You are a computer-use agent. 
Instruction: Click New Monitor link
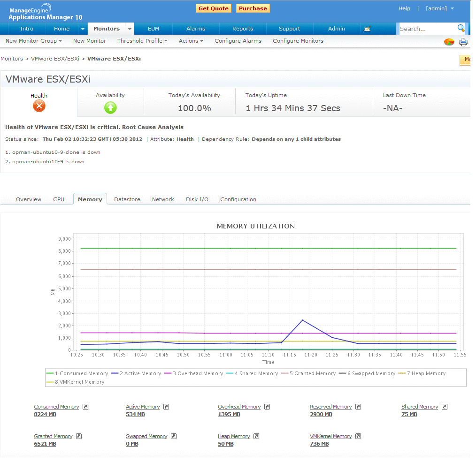90,41
